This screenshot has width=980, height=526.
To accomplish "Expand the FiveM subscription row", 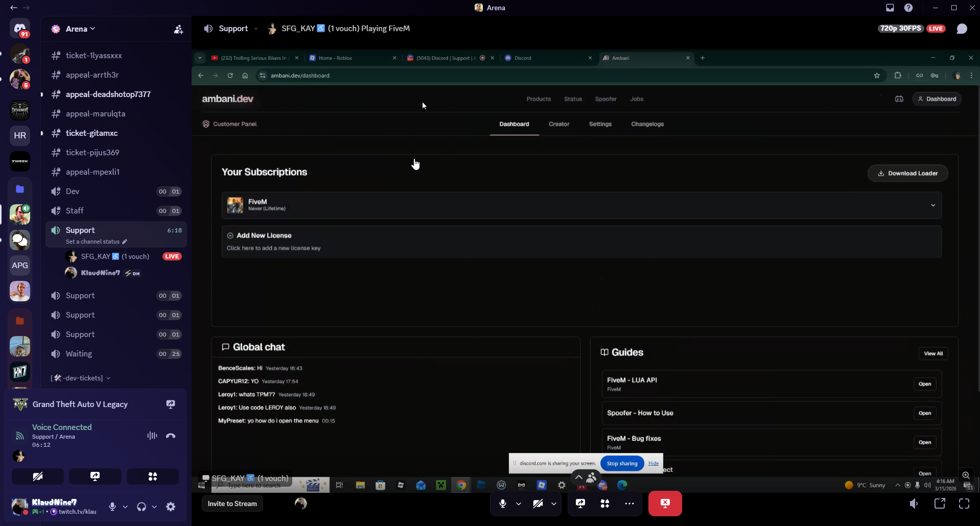I will (581, 205).
